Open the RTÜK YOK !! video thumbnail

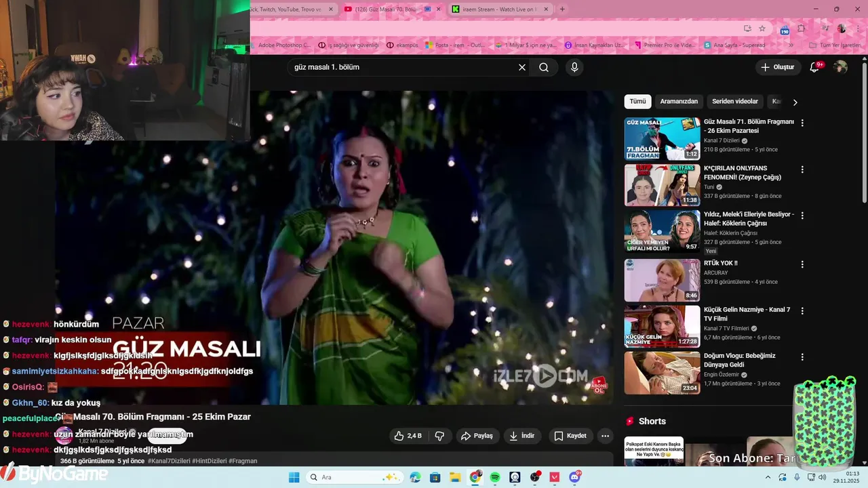click(663, 280)
